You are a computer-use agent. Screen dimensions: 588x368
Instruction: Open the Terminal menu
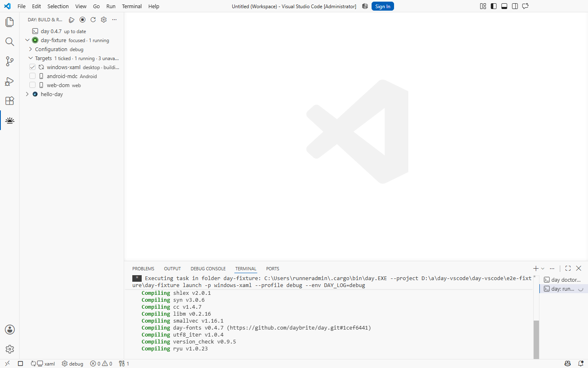pos(132,6)
